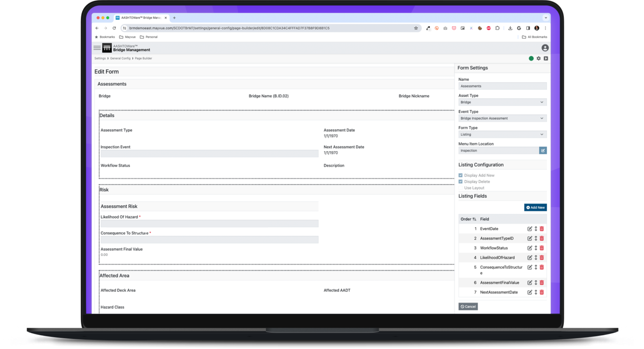Click the Bridge Management app logo icon
Viewport: 644px width, 349px height.
coord(107,48)
